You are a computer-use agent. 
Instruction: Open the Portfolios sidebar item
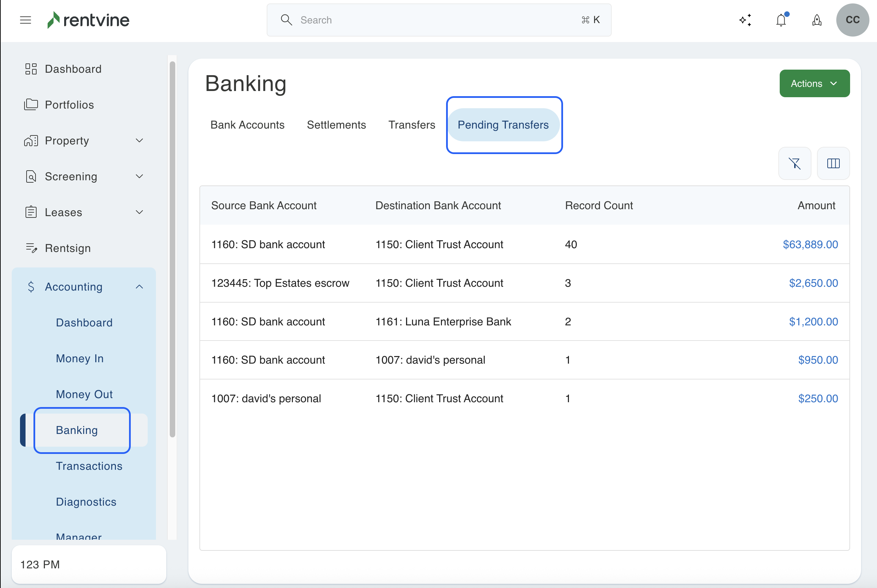coord(69,105)
